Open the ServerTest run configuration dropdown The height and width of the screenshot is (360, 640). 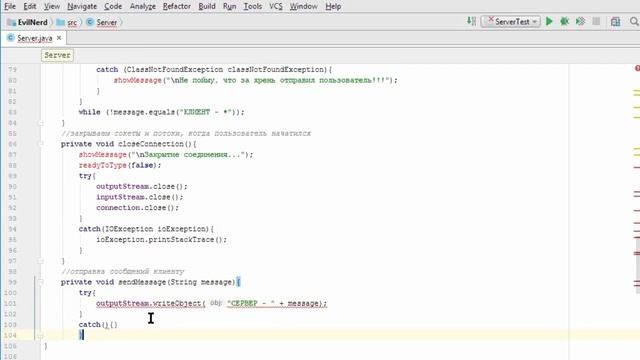(x=511, y=22)
